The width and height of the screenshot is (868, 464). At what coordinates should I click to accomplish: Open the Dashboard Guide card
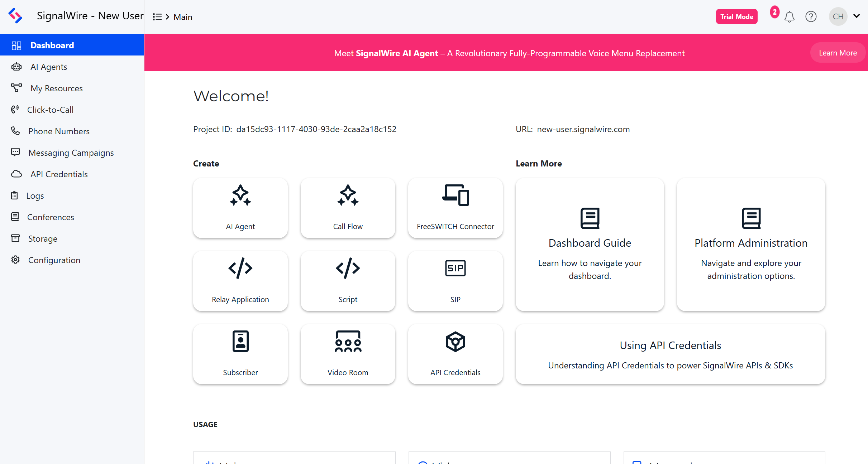pos(590,245)
